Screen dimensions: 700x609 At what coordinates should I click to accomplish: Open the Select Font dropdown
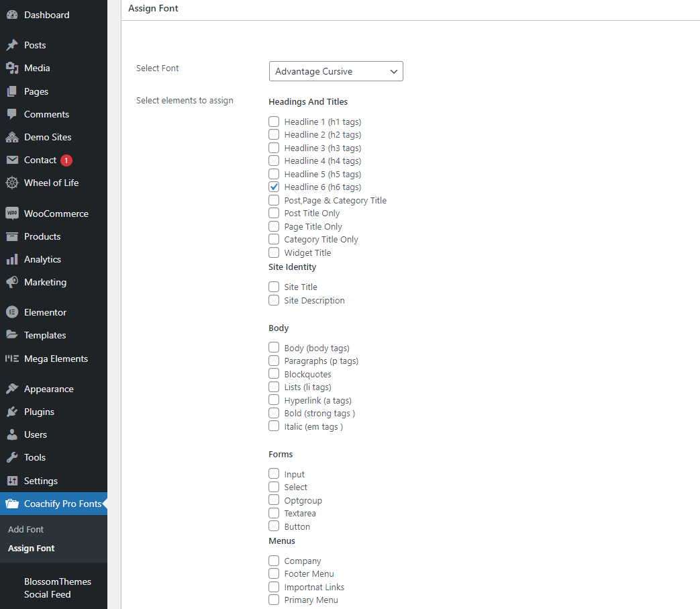click(336, 71)
